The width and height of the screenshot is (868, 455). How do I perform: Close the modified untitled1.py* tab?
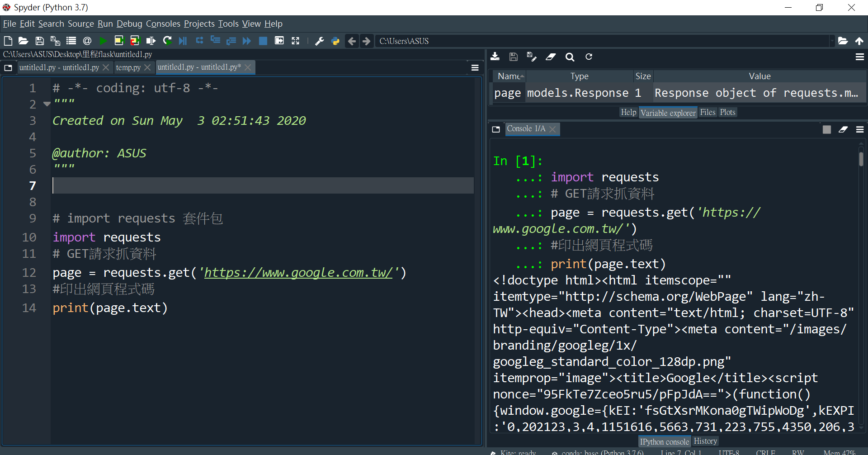pyautogui.click(x=248, y=67)
